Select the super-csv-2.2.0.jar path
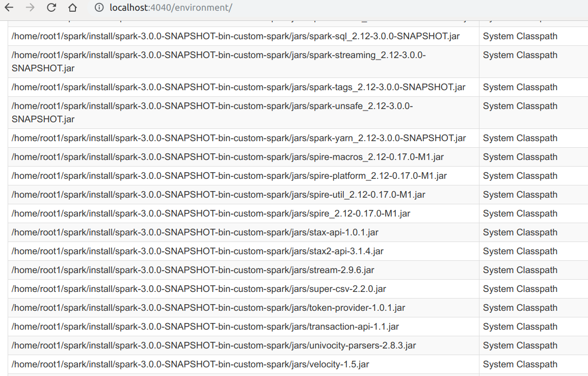 (x=199, y=289)
